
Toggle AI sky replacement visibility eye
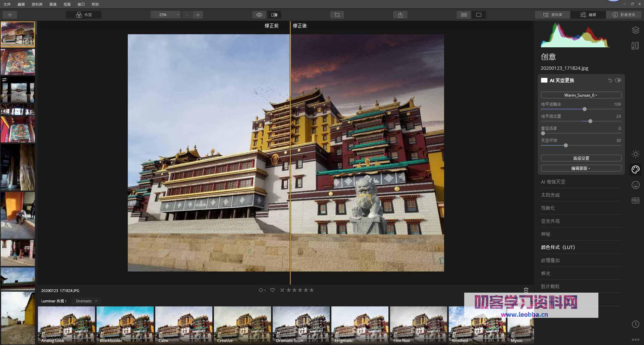pos(618,81)
